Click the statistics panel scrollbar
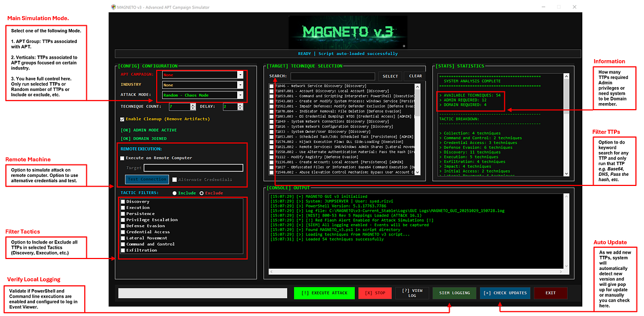This screenshot has width=644, height=316. coord(568,125)
